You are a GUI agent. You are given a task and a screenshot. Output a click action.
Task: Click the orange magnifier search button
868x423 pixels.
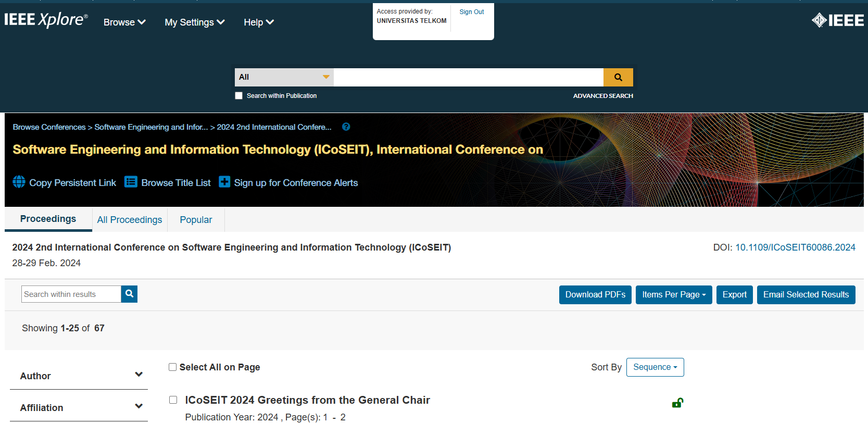pos(618,77)
